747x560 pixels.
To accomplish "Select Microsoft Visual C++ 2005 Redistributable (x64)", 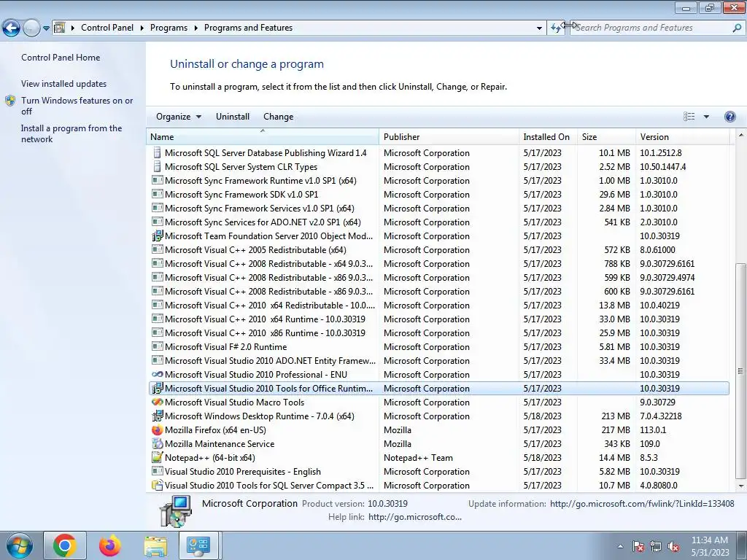I will (x=438, y=249).
